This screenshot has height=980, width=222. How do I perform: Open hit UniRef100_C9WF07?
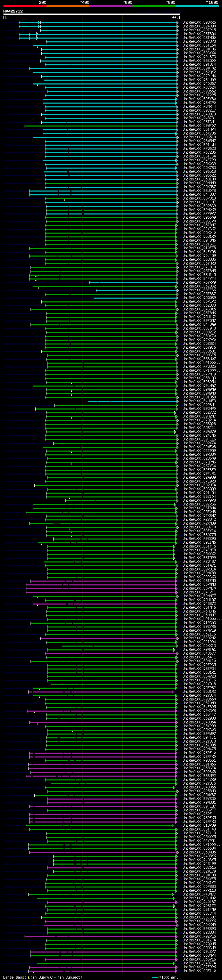click(x=199, y=125)
